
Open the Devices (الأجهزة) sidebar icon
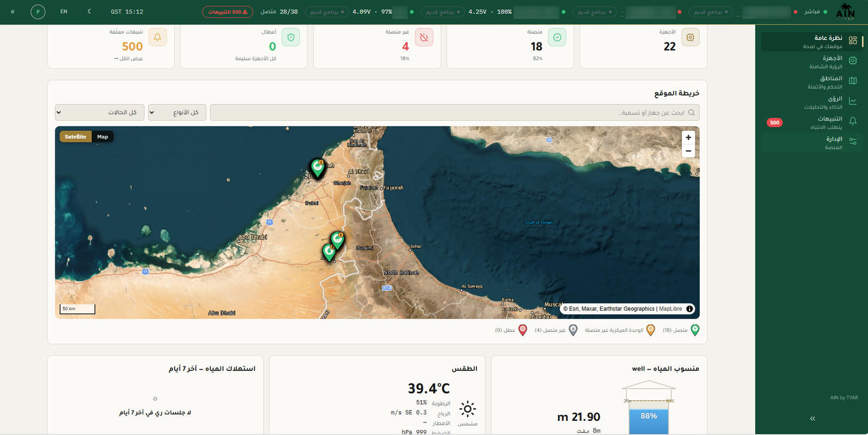tap(853, 61)
